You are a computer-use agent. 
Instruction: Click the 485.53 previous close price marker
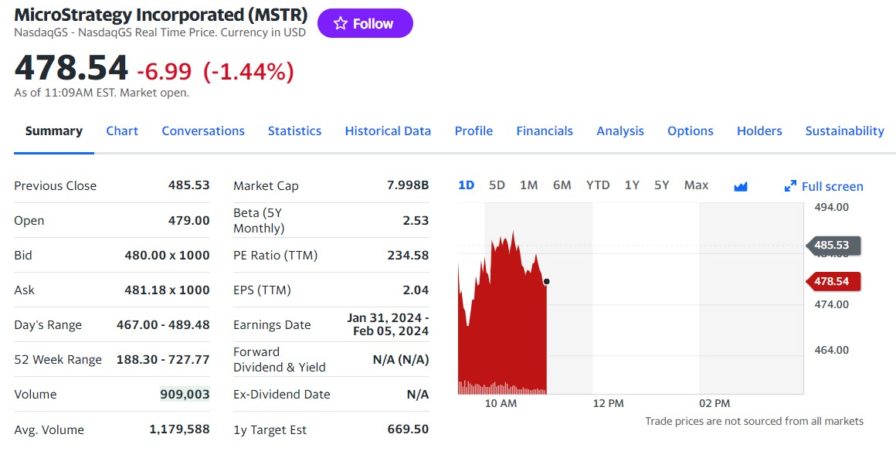pos(832,245)
